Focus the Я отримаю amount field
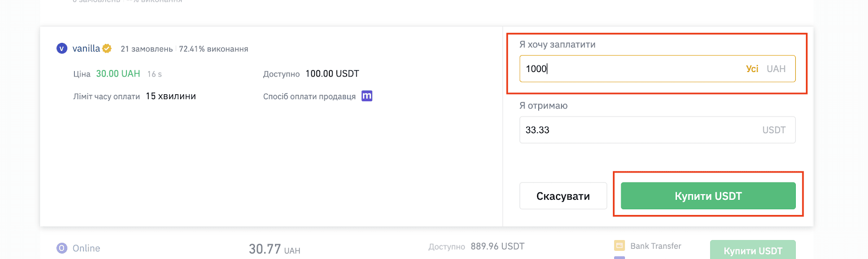The width and height of the screenshot is (868, 259). pyautogui.click(x=658, y=130)
